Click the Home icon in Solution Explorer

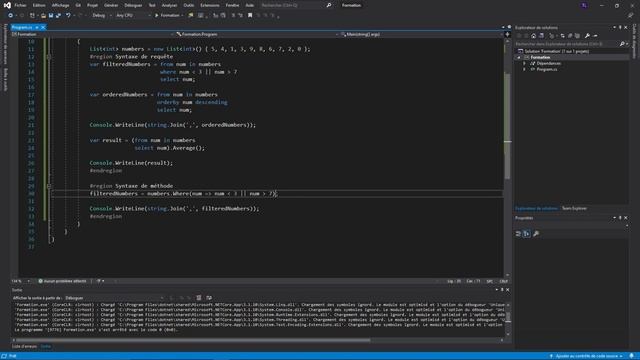[x=533, y=36]
